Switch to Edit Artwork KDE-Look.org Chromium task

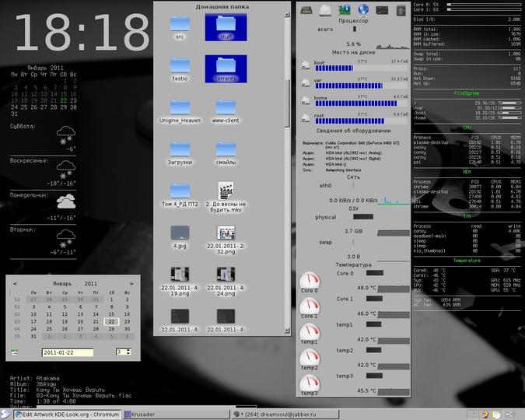click(x=68, y=415)
